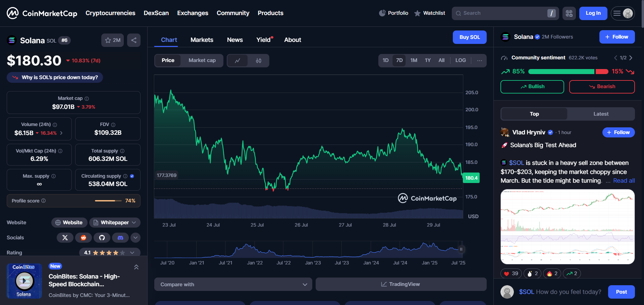This screenshot has height=305, width=644.
Task: Expand the Whitepaper dropdown
Action: click(115, 223)
